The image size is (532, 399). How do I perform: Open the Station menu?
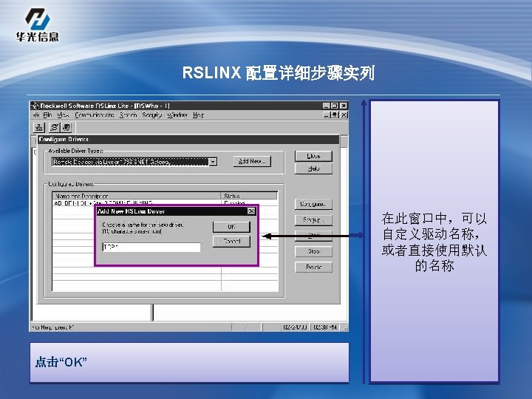click(x=129, y=115)
